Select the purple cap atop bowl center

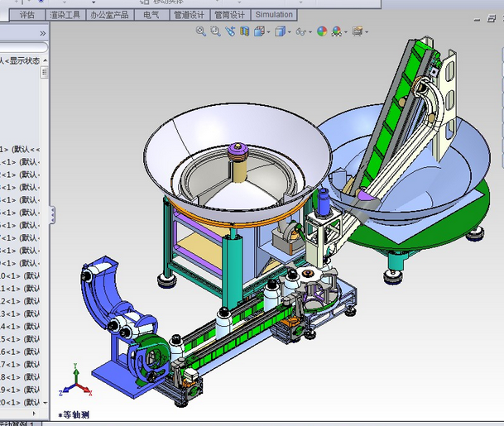tap(238, 150)
